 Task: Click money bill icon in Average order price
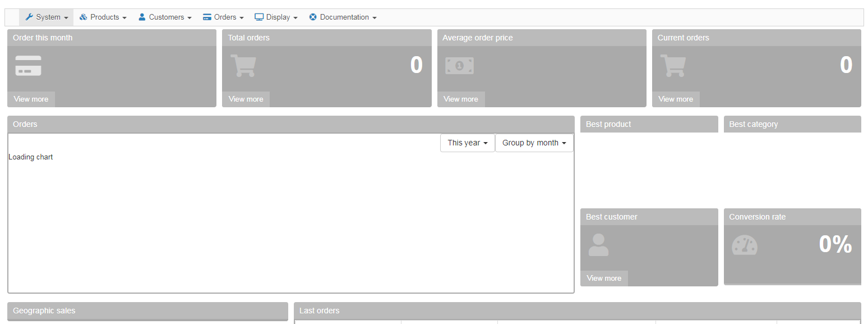pyautogui.click(x=459, y=66)
